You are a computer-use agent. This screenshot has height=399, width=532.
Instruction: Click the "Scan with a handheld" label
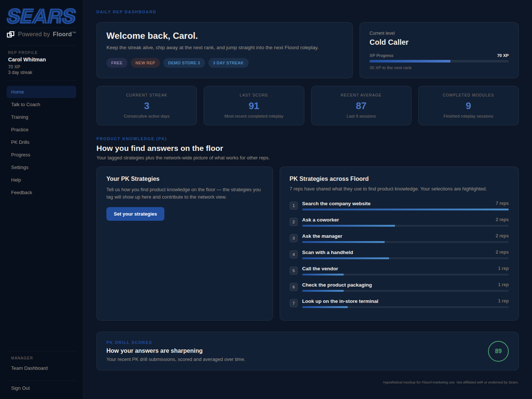tap(327, 253)
